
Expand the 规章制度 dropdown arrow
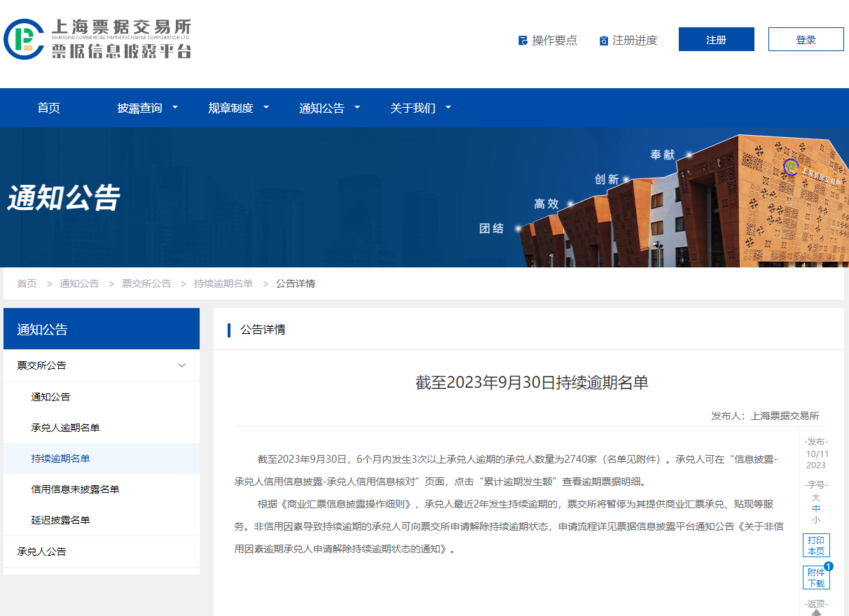266,108
